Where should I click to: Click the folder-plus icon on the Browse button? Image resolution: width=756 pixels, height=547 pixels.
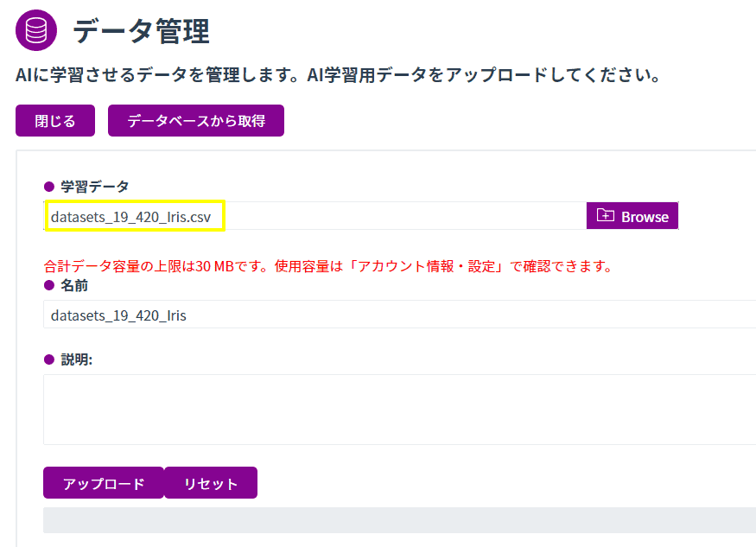tap(605, 216)
